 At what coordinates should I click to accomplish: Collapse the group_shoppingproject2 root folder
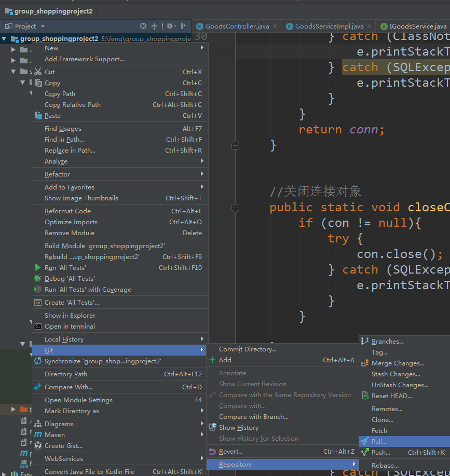point(5,39)
